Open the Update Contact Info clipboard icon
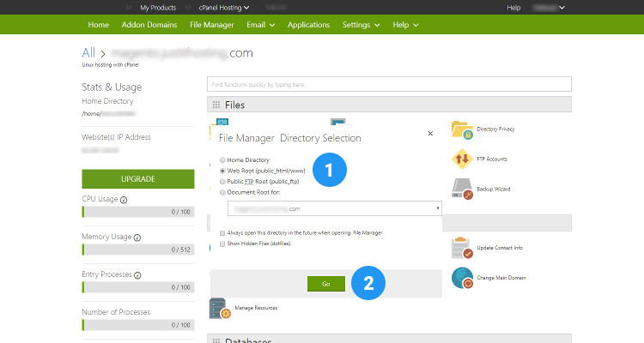This screenshot has width=644, height=343. (x=462, y=248)
